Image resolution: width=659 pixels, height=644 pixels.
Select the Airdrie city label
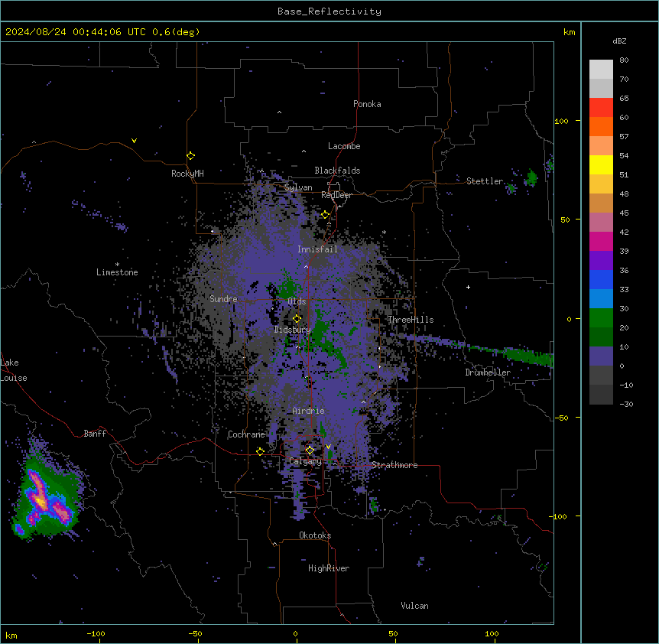tap(309, 411)
